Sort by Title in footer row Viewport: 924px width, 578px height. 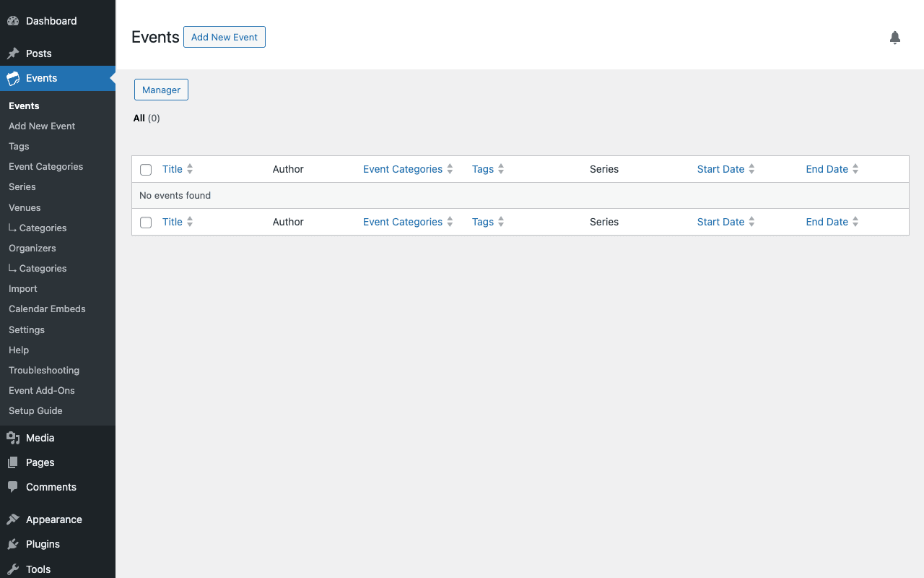pos(173,222)
